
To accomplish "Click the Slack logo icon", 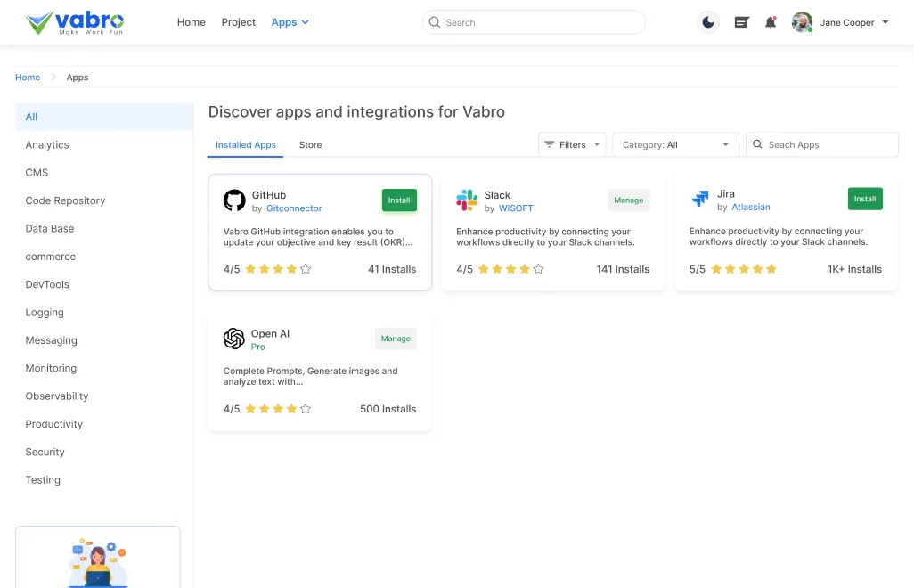I will 467,200.
